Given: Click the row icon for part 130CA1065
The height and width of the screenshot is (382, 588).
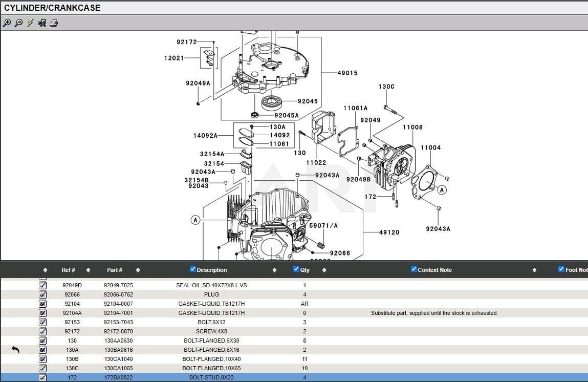Looking at the screenshot, I should pos(42,368).
